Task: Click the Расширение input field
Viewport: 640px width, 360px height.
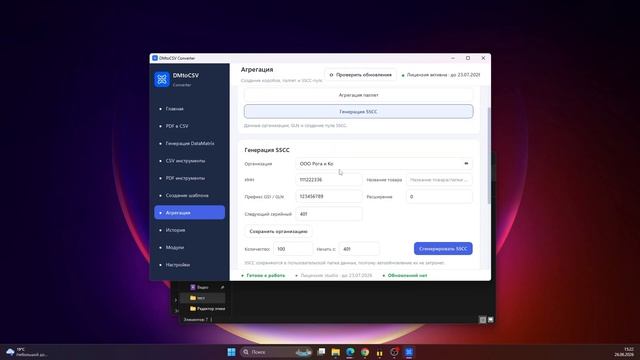Action: [x=439, y=197]
